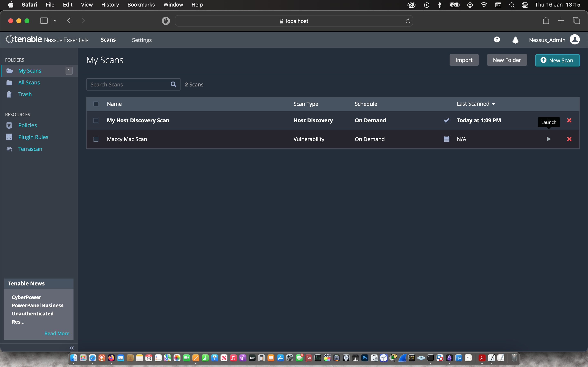Collapse the sidebar with double chevron
The height and width of the screenshot is (367, 588).
coord(71,348)
